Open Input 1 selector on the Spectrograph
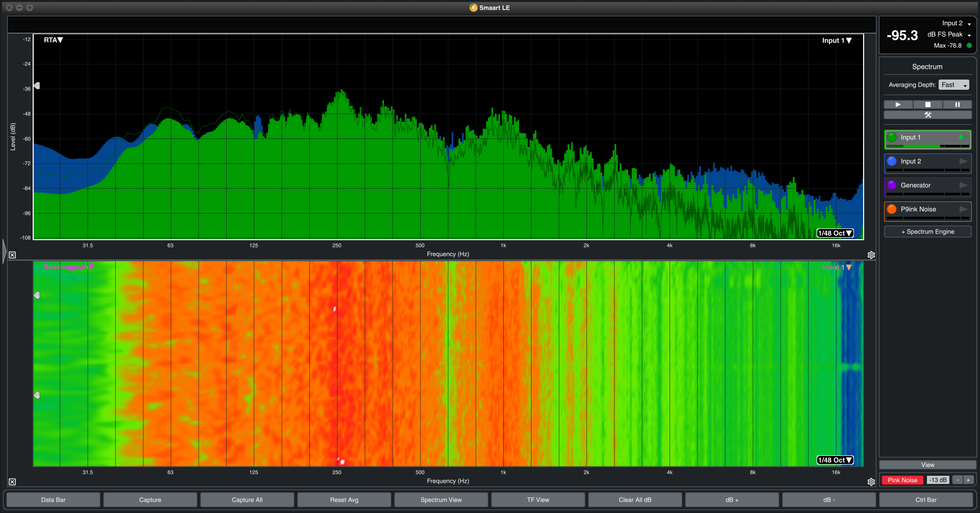 tap(837, 268)
